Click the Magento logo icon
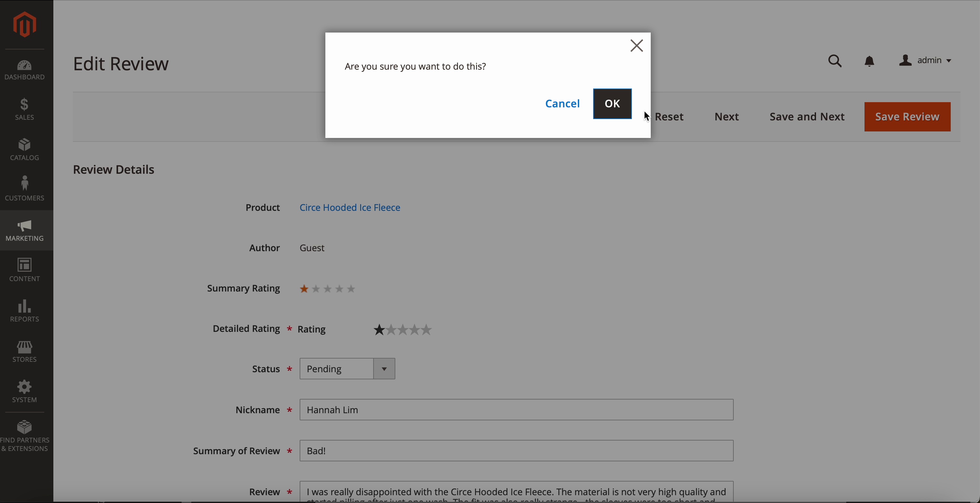This screenshot has width=980, height=503. click(25, 24)
